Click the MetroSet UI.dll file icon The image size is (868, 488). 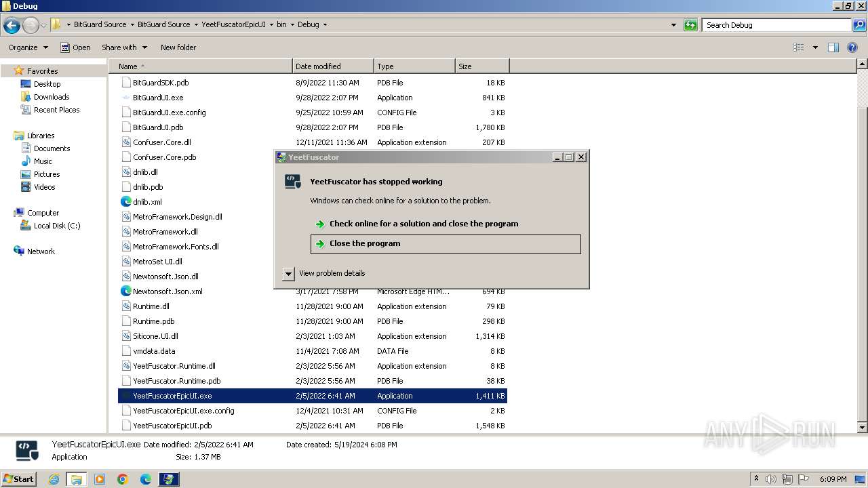(x=125, y=262)
